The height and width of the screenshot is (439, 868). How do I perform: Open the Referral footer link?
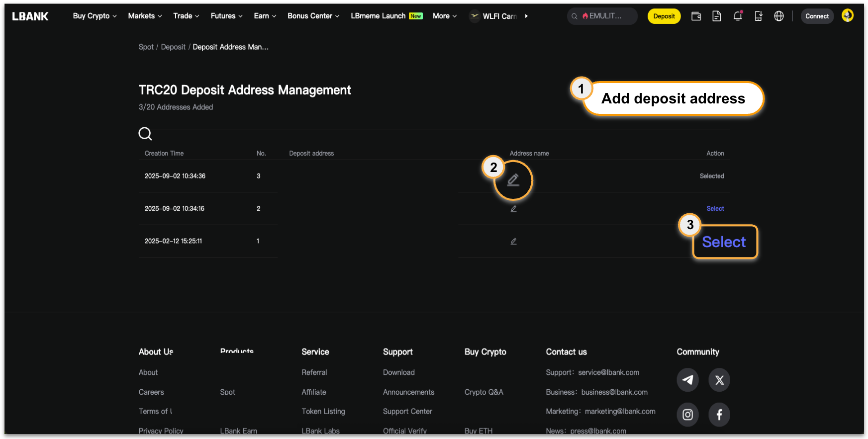pyautogui.click(x=314, y=372)
